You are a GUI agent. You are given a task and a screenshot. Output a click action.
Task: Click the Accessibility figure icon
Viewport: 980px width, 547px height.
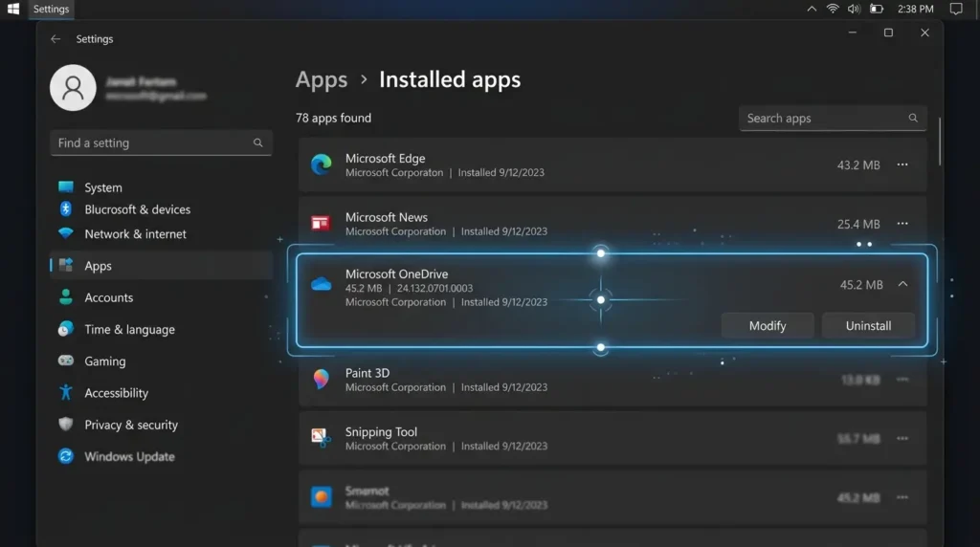point(66,392)
